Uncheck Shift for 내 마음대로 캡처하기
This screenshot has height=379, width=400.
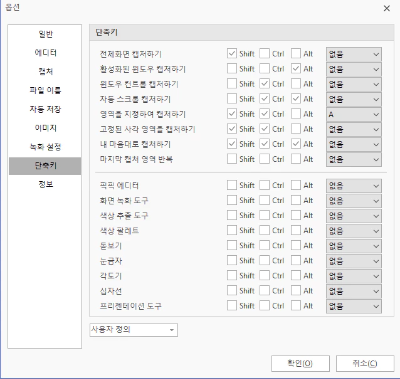pos(232,144)
